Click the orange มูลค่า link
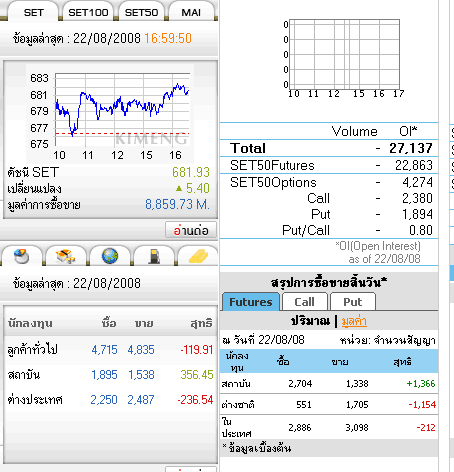Image resolution: width=454 pixels, height=472 pixels. click(354, 321)
